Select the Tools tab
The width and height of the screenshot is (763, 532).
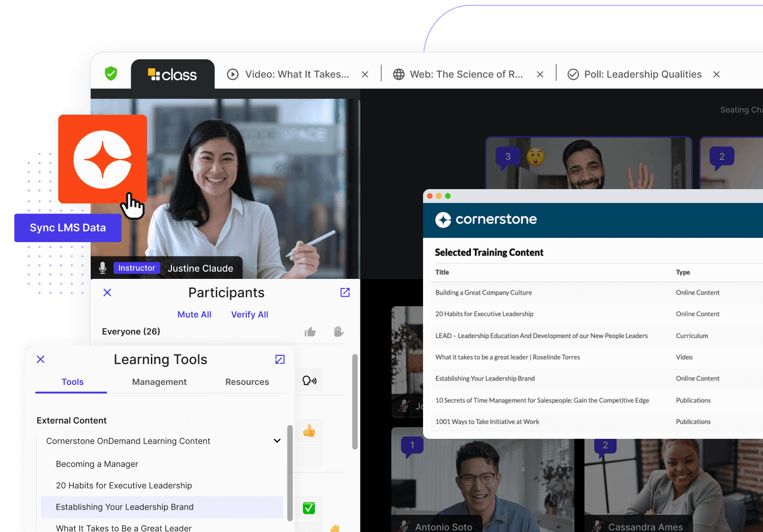pos(73,382)
